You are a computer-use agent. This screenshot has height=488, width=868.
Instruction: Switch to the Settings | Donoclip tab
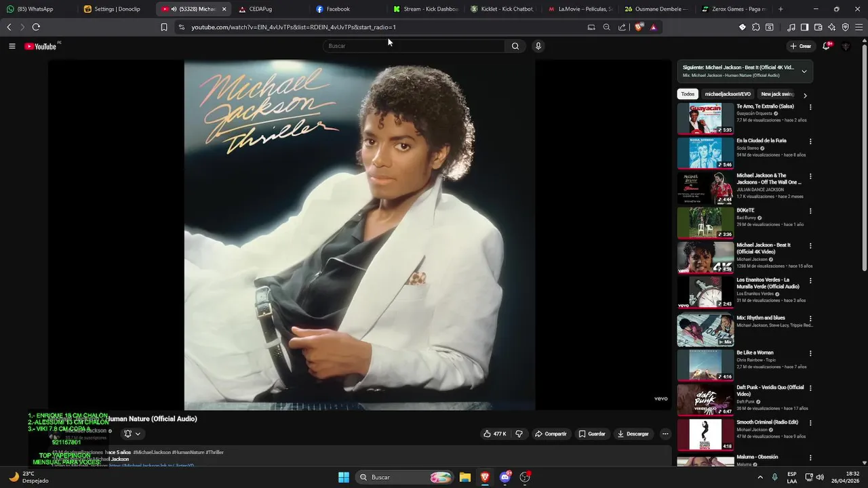point(117,9)
